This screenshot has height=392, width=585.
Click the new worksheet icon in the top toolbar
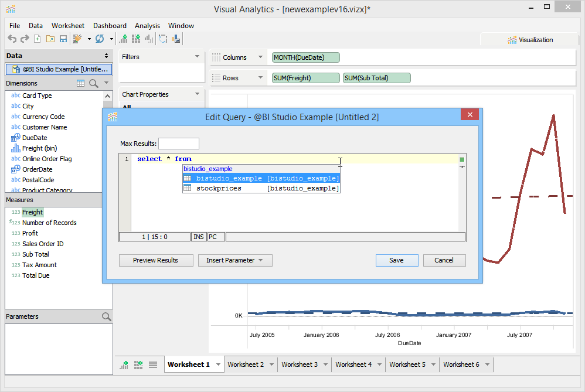pos(123,39)
